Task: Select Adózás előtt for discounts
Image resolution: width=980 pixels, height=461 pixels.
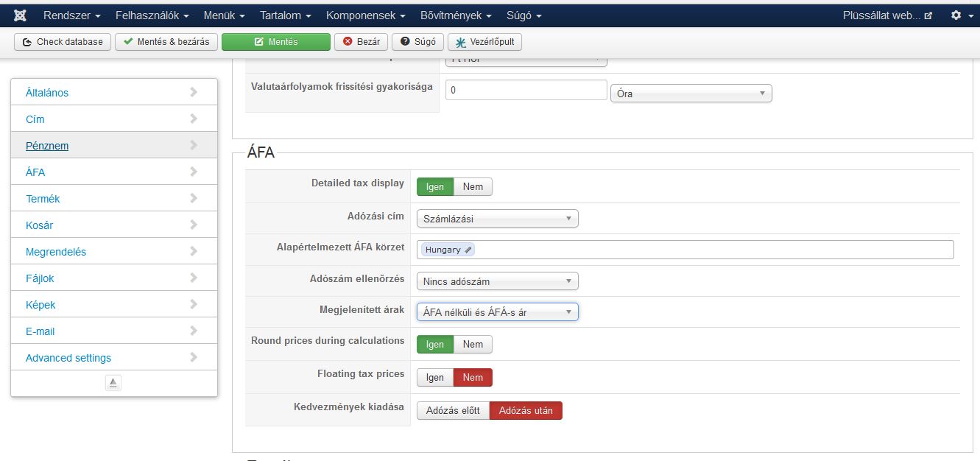Action: pyautogui.click(x=453, y=410)
